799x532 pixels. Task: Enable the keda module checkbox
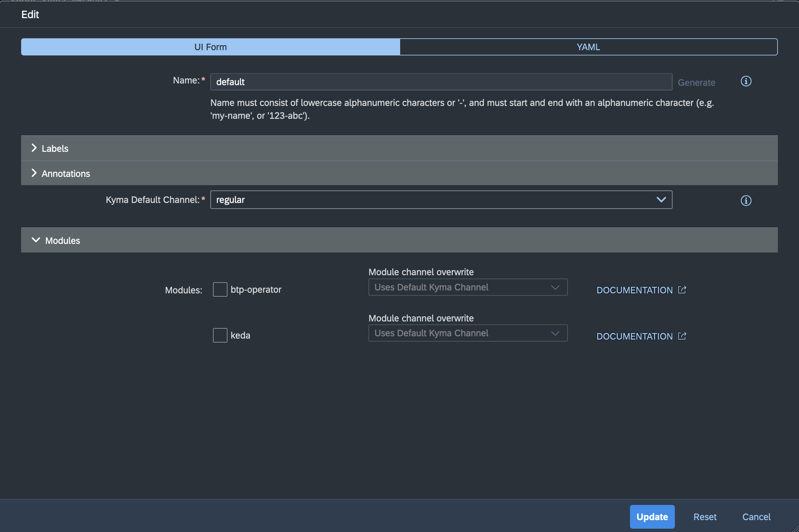coord(220,335)
